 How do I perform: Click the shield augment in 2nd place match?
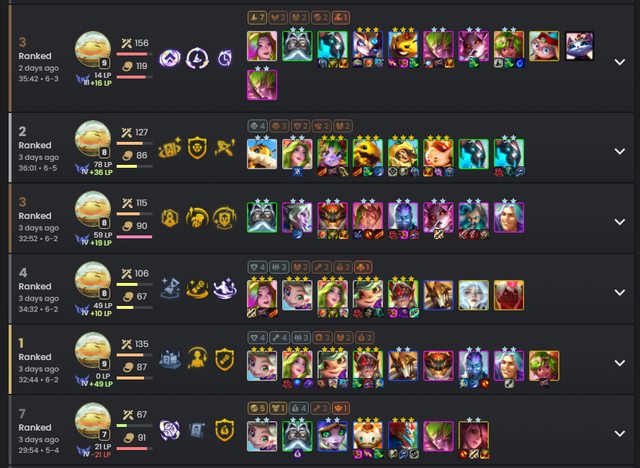click(x=197, y=148)
